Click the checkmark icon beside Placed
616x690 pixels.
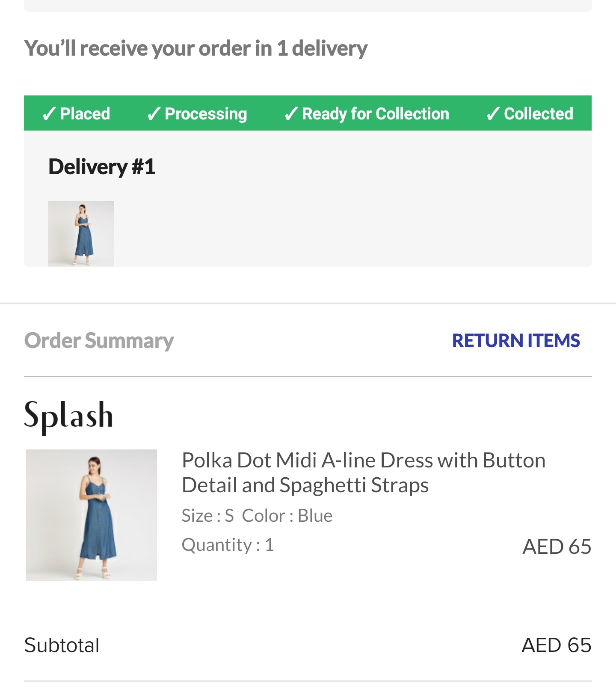(x=49, y=114)
